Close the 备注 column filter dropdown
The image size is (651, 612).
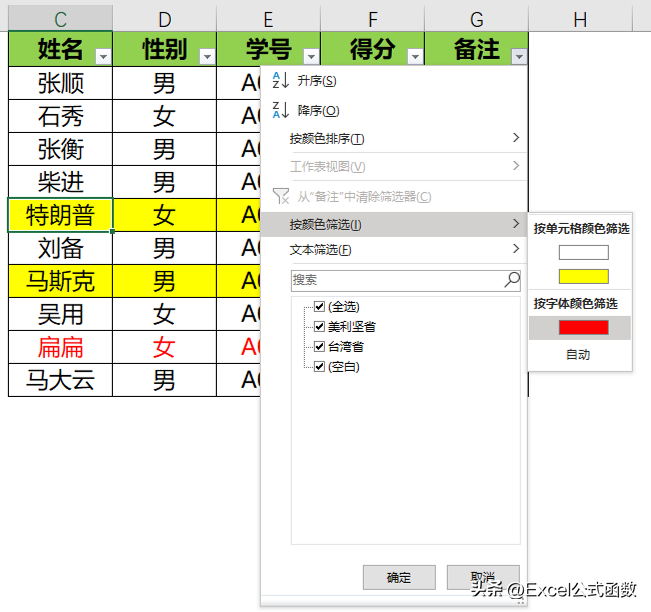point(519,56)
